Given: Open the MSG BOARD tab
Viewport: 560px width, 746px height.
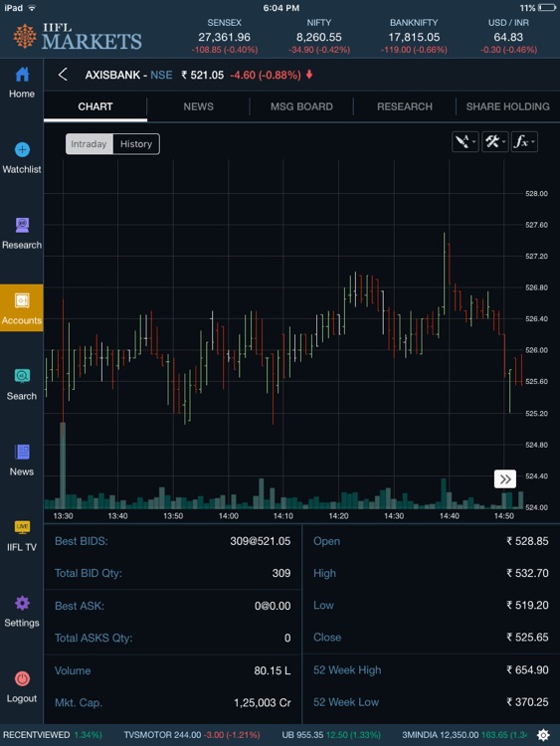Looking at the screenshot, I should click(301, 106).
